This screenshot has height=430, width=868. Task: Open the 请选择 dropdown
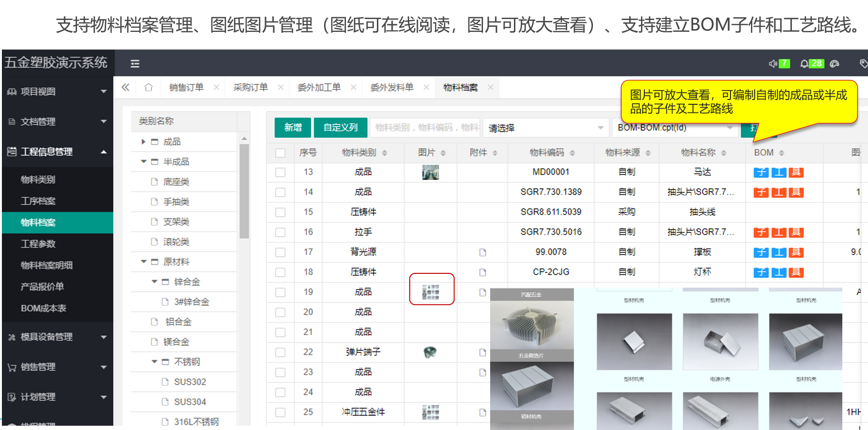point(546,128)
